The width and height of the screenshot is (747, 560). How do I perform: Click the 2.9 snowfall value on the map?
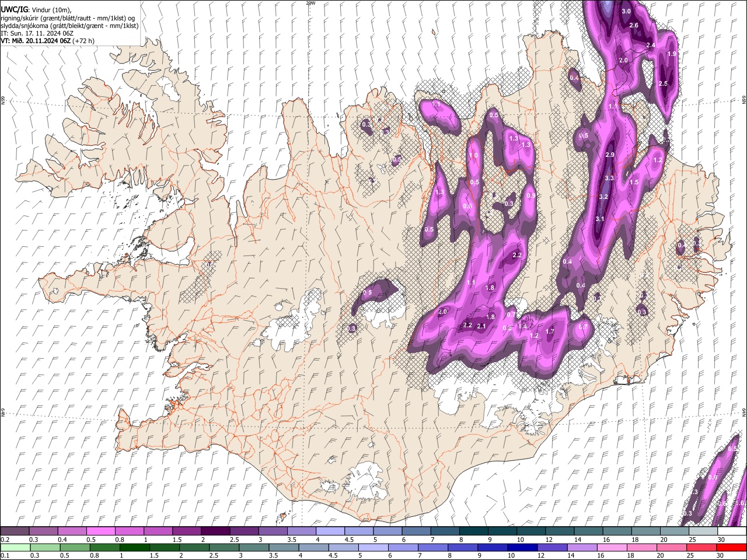(x=610, y=155)
